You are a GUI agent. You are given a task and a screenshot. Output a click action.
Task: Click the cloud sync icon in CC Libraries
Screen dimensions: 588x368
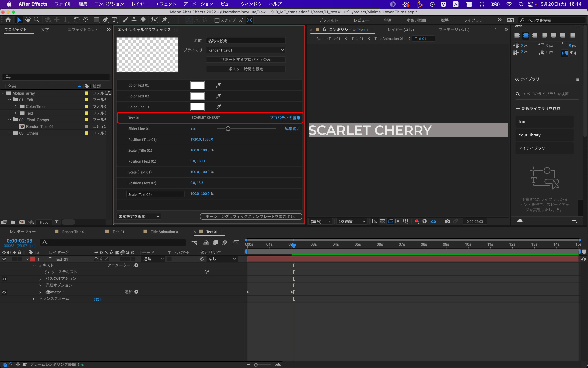coord(520,220)
